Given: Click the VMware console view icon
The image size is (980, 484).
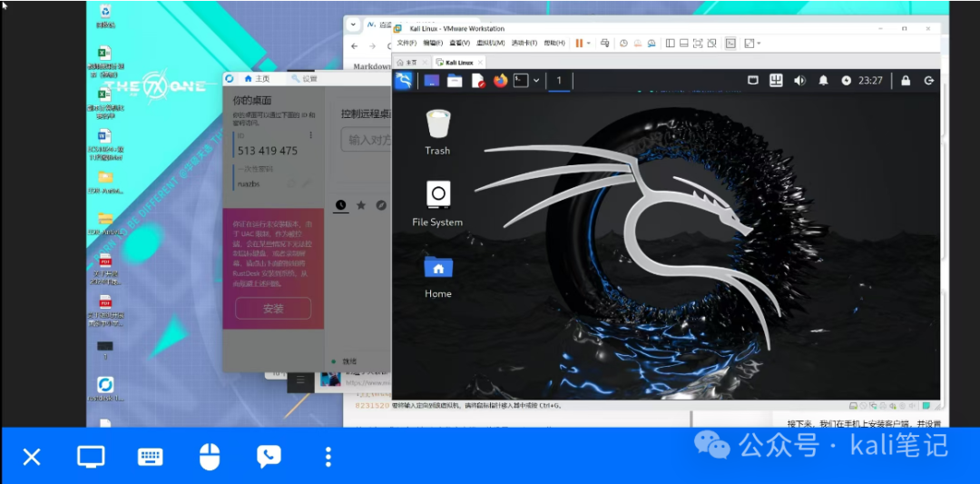Looking at the screenshot, I should (x=730, y=44).
